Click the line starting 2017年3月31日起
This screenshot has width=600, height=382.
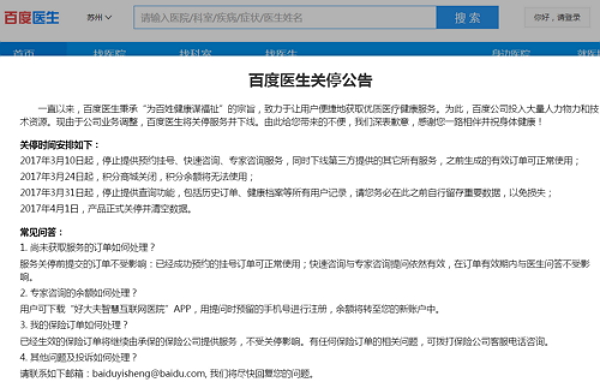(286, 193)
